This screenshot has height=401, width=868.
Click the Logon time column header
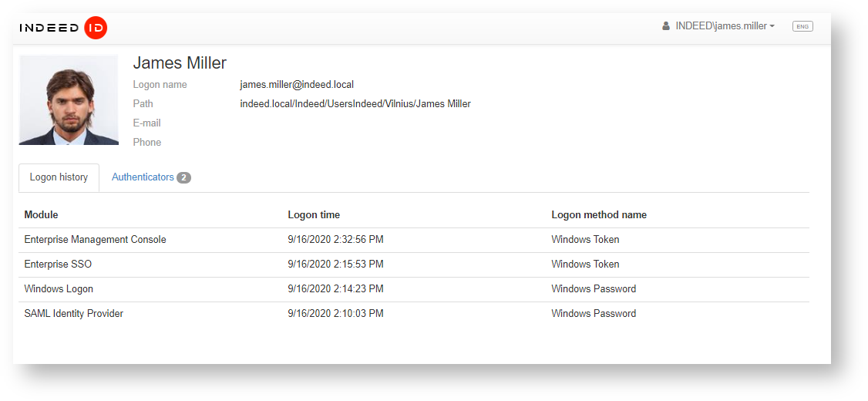314,215
